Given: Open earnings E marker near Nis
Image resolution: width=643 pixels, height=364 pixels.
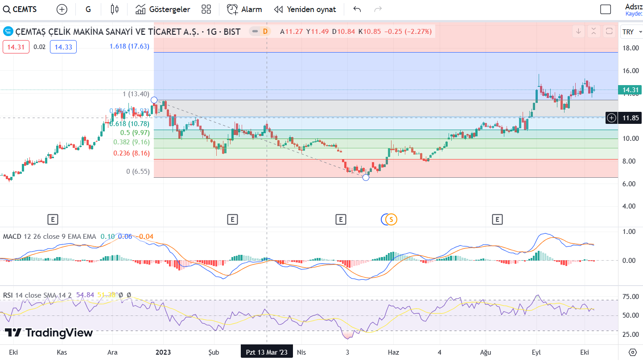Looking at the screenshot, I should [x=341, y=219].
